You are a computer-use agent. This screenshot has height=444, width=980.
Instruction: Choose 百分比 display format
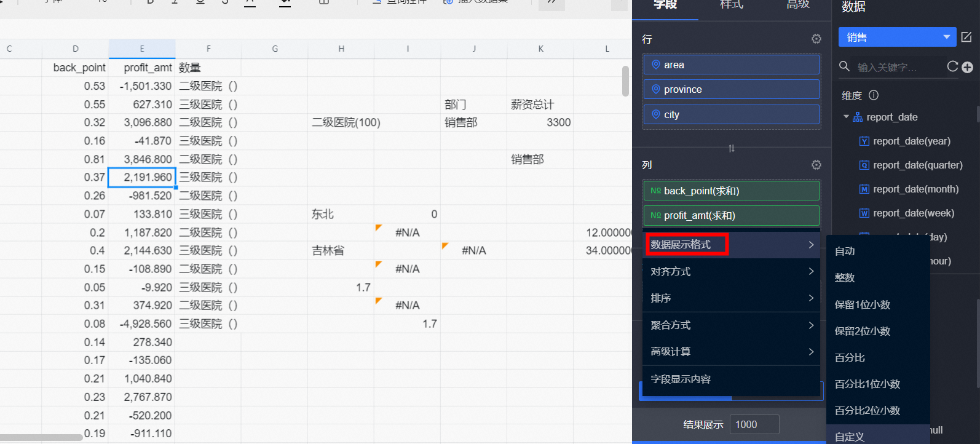pyautogui.click(x=850, y=357)
